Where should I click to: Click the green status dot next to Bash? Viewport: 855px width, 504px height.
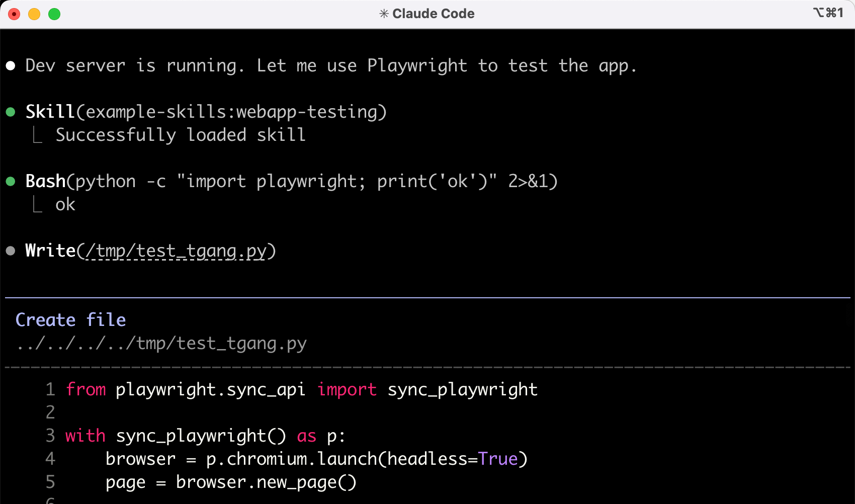pyautogui.click(x=11, y=182)
